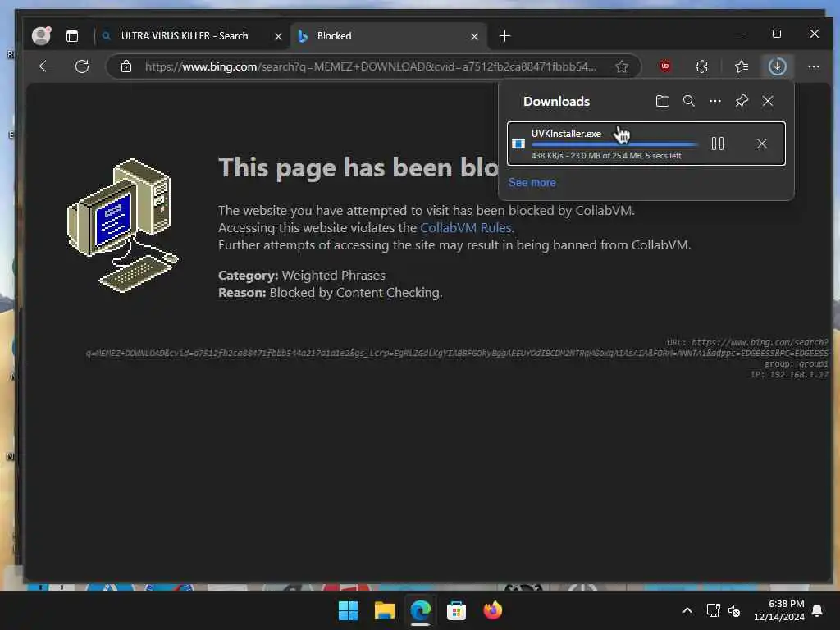840x630 pixels.
Task: Open the Extensions puzzle icon
Action: tap(701, 66)
